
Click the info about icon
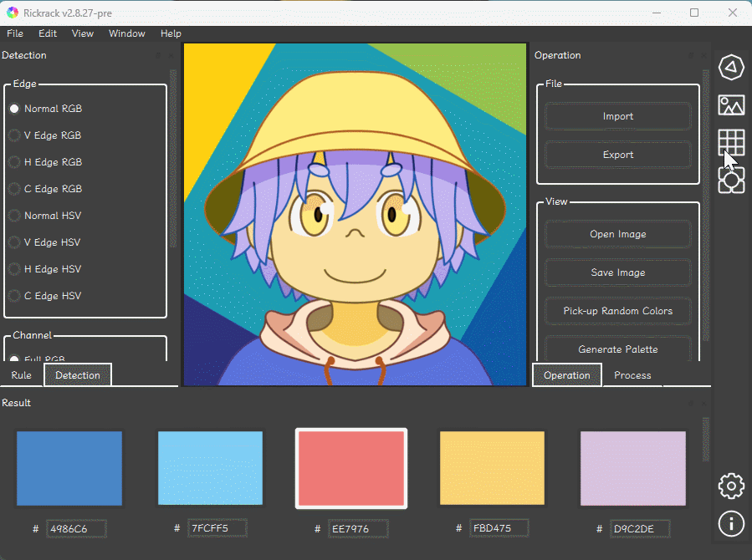tap(731, 523)
